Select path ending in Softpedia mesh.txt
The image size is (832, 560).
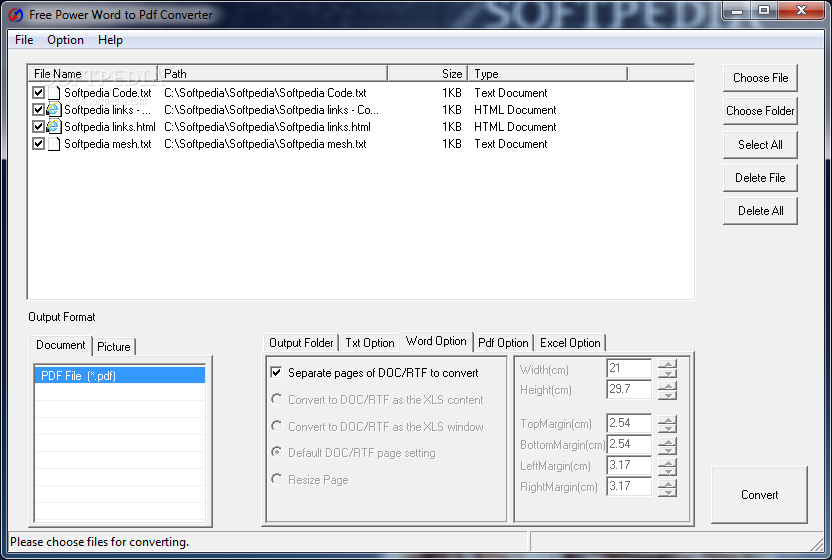pyautogui.click(x=265, y=144)
